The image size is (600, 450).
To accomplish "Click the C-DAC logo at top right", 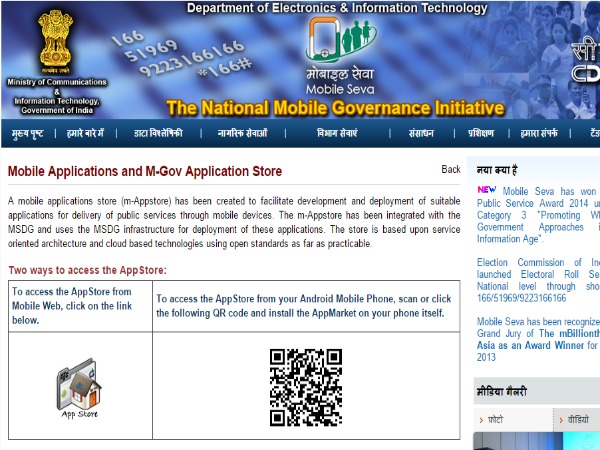I will 584,60.
